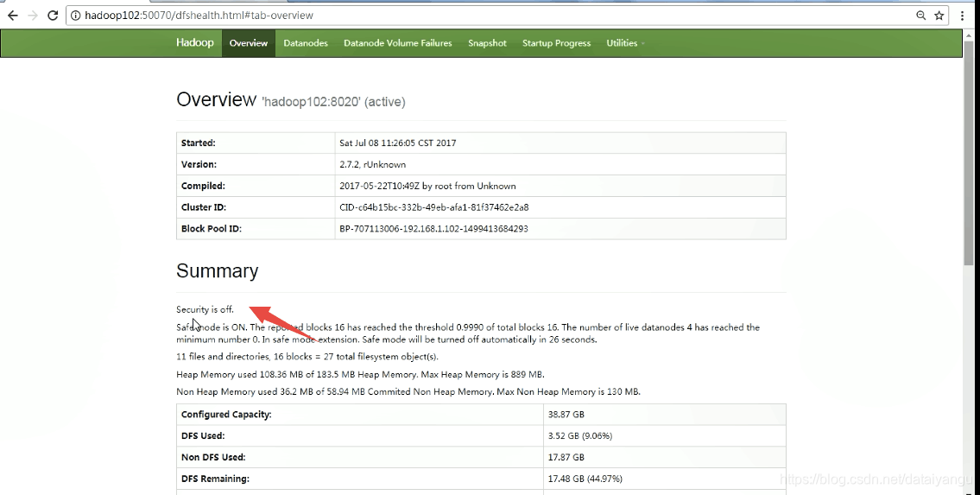Select the Cluster ID value starting CID-c64b15bc
980x495 pixels.
433,206
